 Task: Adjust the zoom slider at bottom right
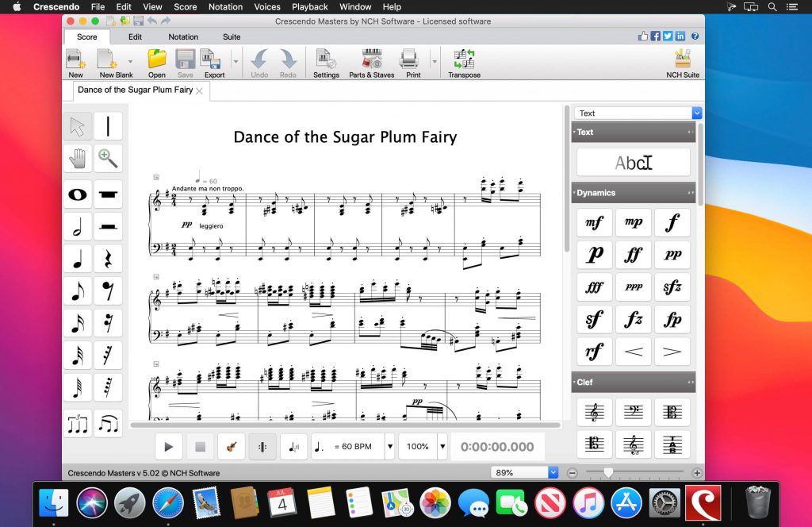(609, 473)
